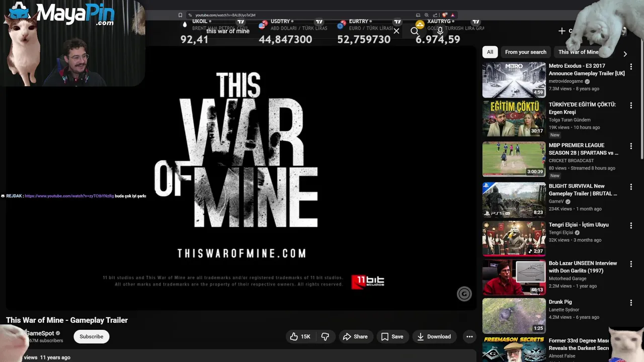Click the zoom magnifier icon in the address bar
The height and width of the screenshot is (362, 644).
click(427, 15)
